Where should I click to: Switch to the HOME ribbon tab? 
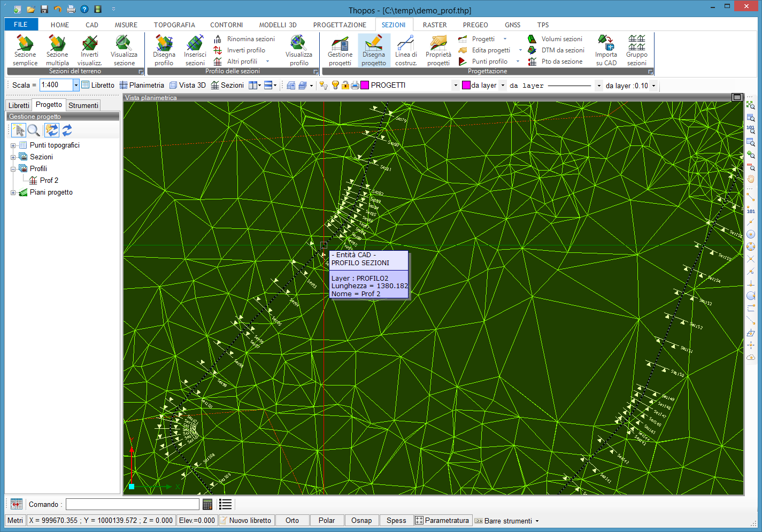coord(60,25)
